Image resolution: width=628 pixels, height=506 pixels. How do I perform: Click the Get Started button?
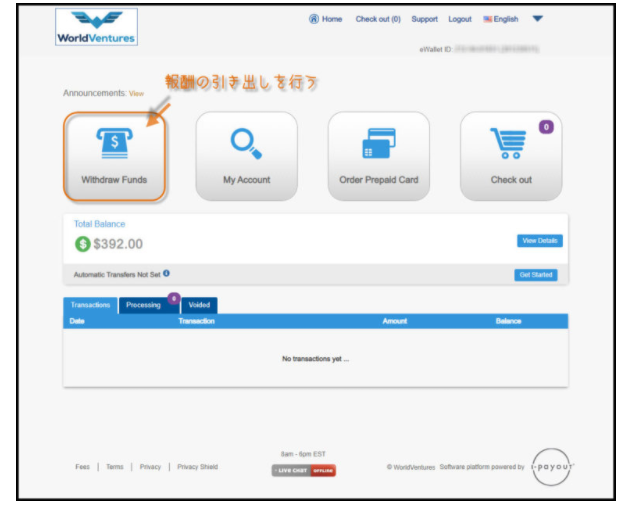536,275
